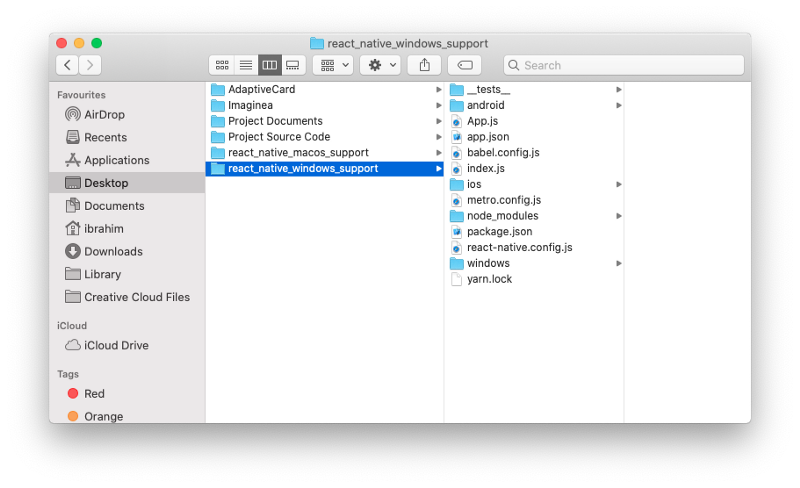
Task: Select the package.json file
Action: point(534,232)
